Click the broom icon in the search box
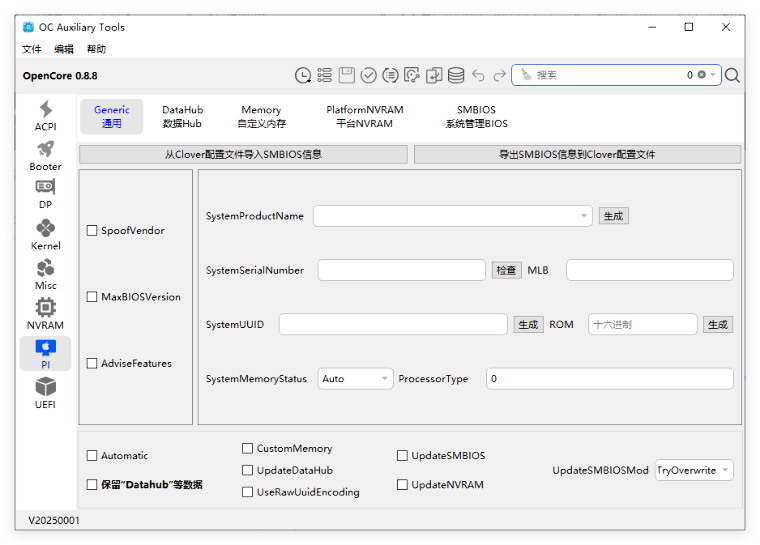This screenshot has height=545, width=760. click(526, 75)
